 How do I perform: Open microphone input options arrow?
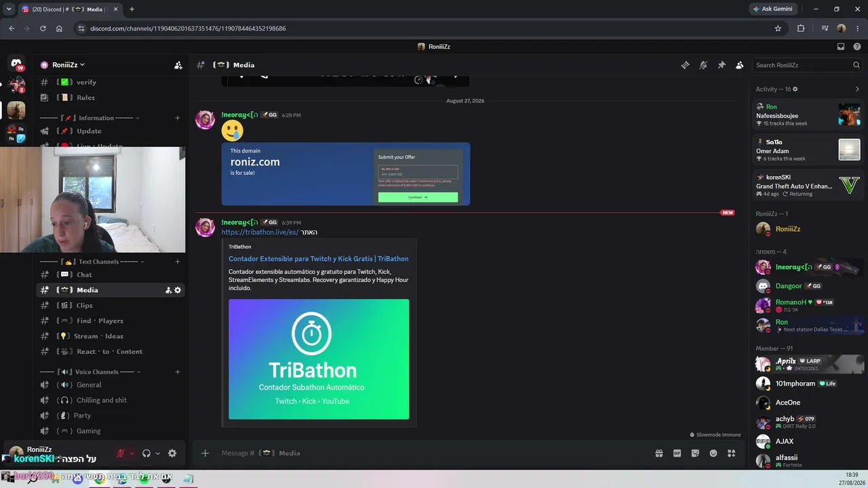[x=132, y=453]
